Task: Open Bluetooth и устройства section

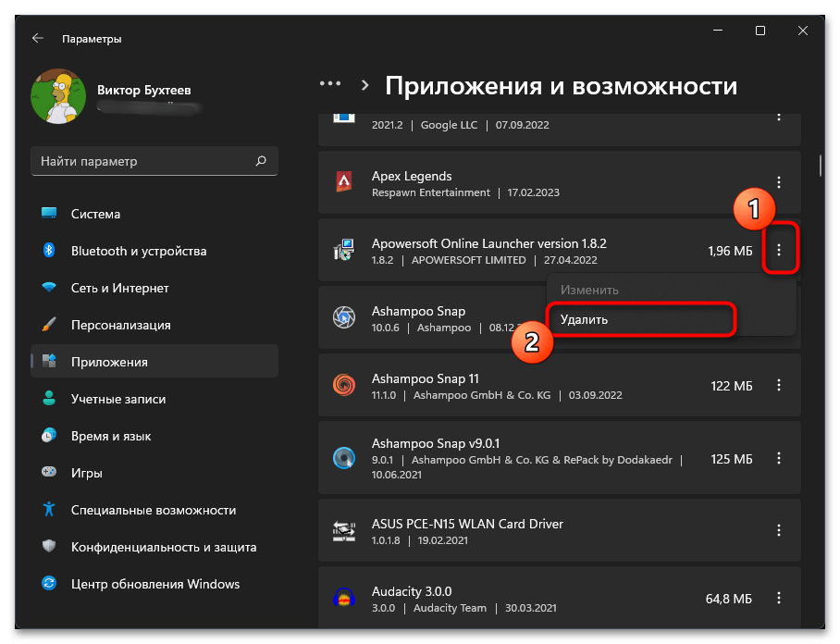Action: [x=154, y=251]
